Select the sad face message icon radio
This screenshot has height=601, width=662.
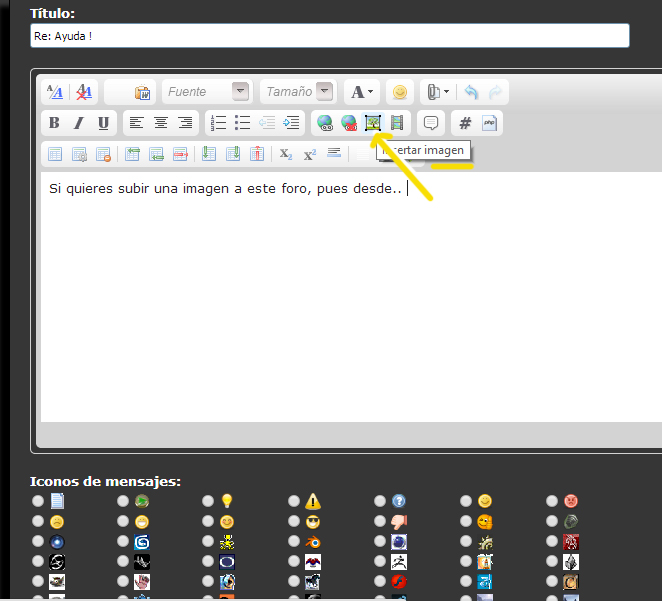(38, 521)
